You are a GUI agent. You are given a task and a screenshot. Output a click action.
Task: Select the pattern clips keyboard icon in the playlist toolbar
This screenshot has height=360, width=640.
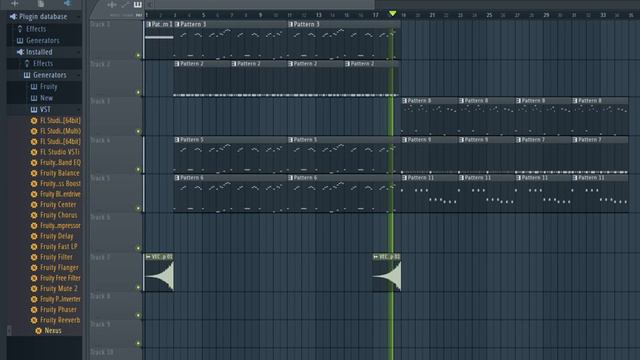coord(138,4)
